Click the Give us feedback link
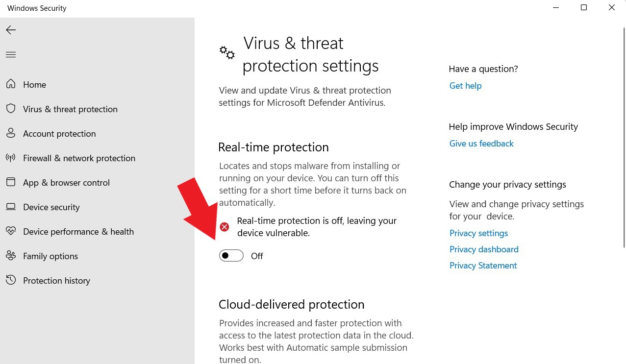626x364 pixels. click(481, 144)
